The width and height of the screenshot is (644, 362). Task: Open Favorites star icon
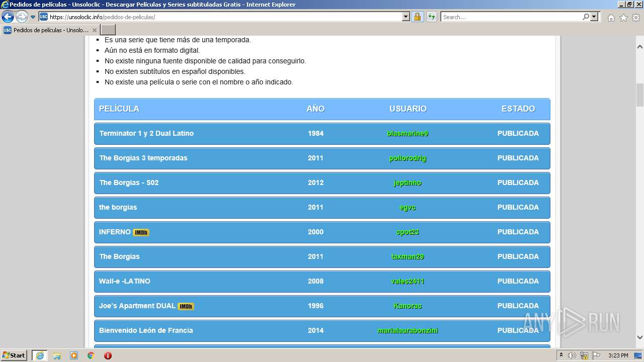[x=623, y=18]
